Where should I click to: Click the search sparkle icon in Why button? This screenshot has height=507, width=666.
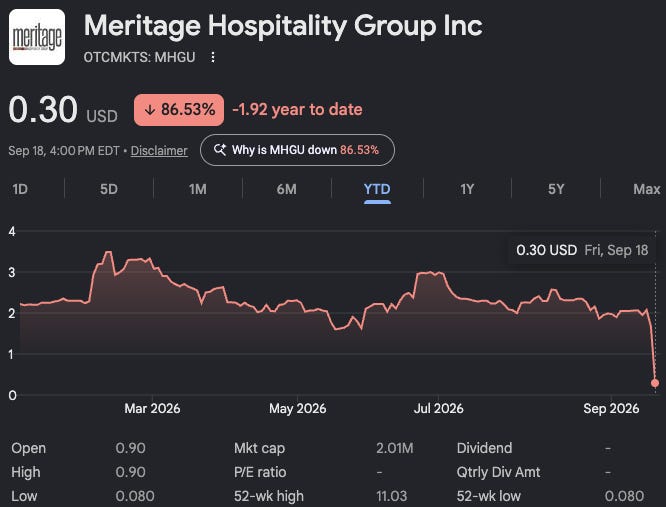coord(220,149)
